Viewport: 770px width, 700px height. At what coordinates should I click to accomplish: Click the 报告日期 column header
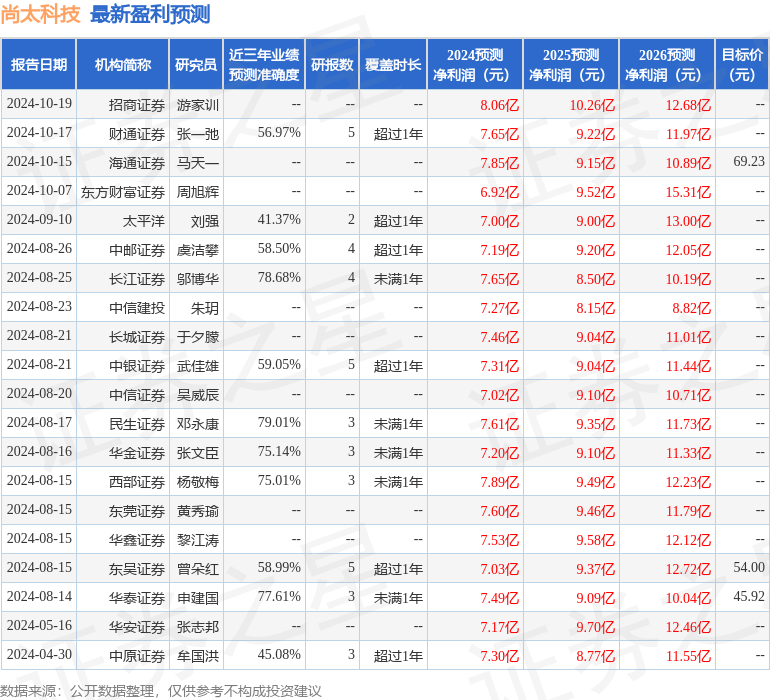39,64
